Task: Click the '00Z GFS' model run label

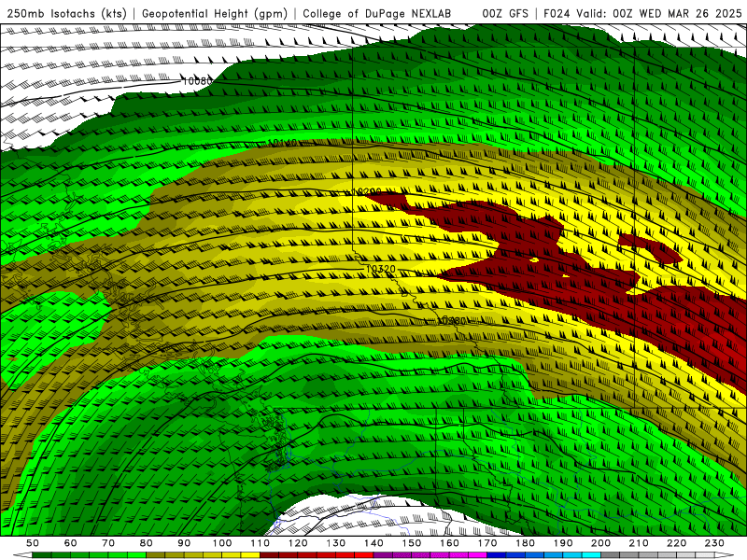Action: 505,14
